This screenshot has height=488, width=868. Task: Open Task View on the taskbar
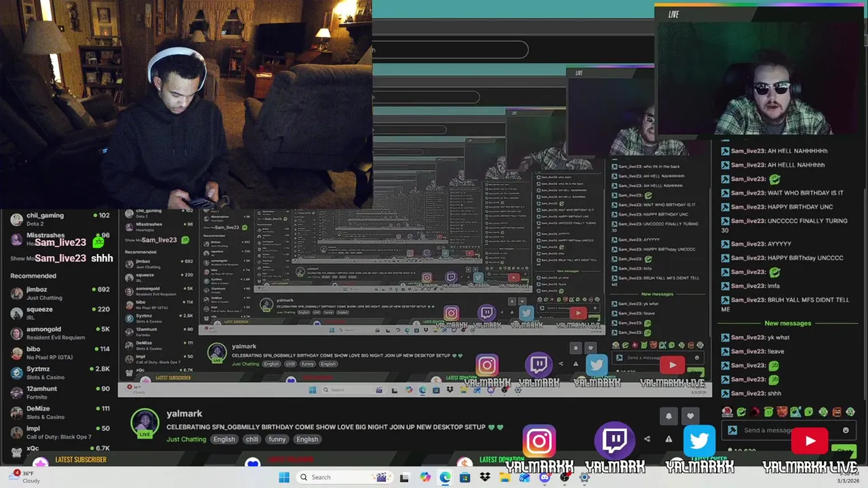pyautogui.click(x=404, y=477)
